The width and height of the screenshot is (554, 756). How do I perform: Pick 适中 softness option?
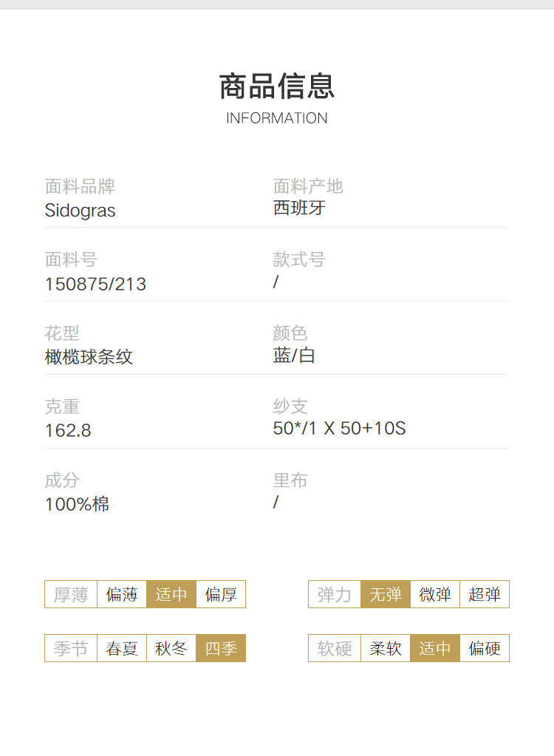tap(435, 649)
